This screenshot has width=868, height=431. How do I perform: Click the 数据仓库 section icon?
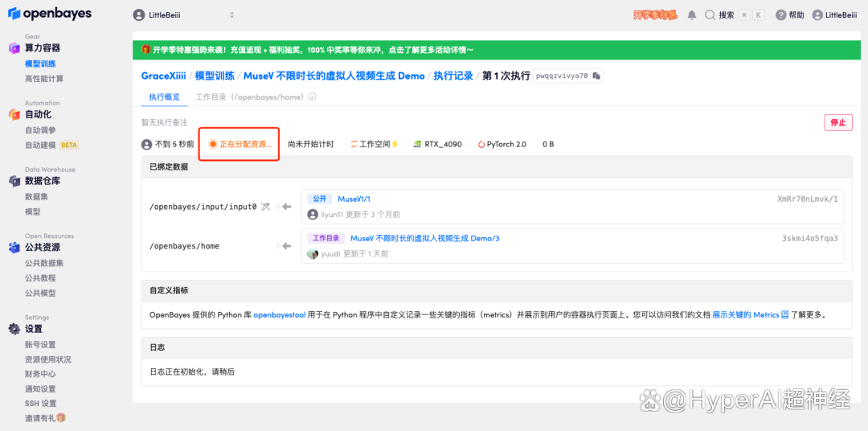coord(14,181)
